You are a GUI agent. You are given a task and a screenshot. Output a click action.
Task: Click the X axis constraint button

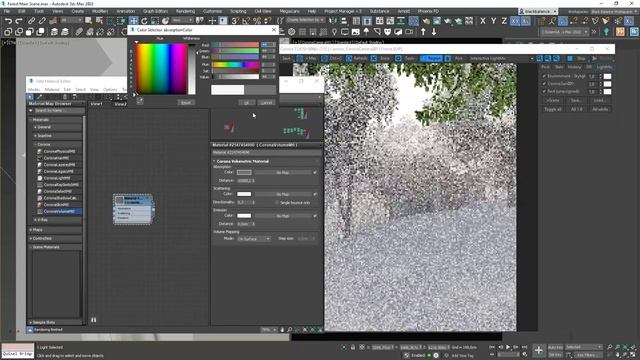point(483,20)
